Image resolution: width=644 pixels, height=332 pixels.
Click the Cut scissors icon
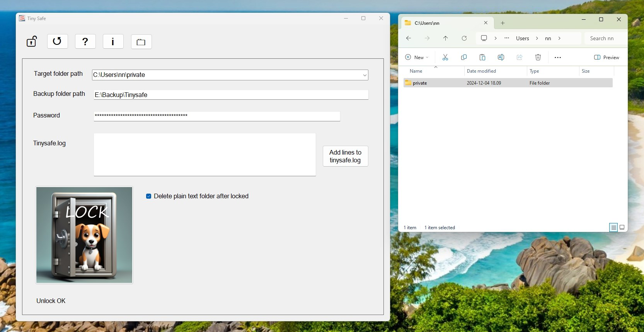(445, 57)
